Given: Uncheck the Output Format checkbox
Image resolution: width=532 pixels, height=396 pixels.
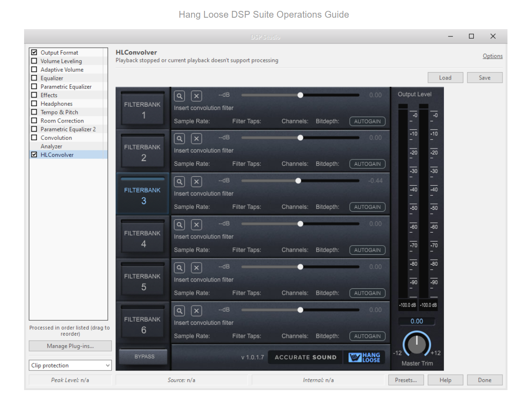Looking at the screenshot, I should pyautogui.click(x=34, y=52).
